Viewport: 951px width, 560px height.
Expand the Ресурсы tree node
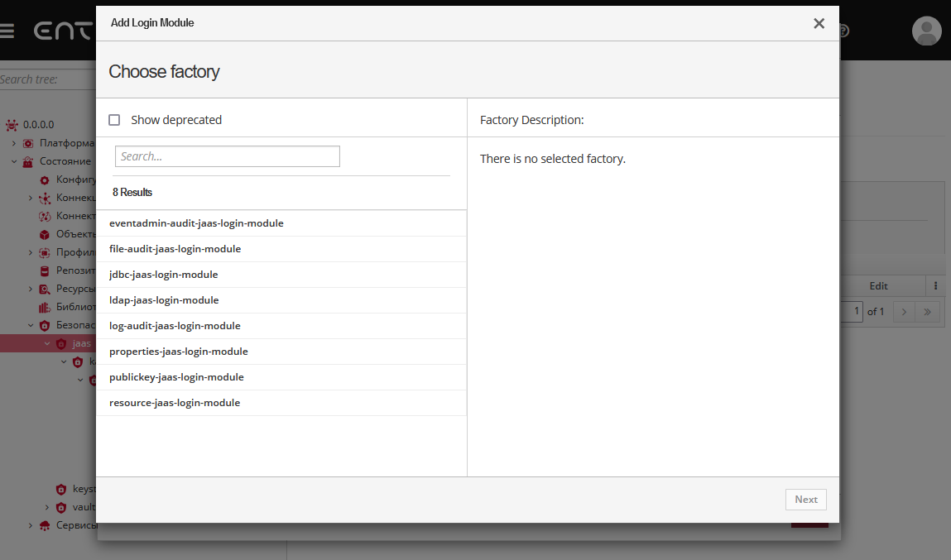click(x=31, y=289)
